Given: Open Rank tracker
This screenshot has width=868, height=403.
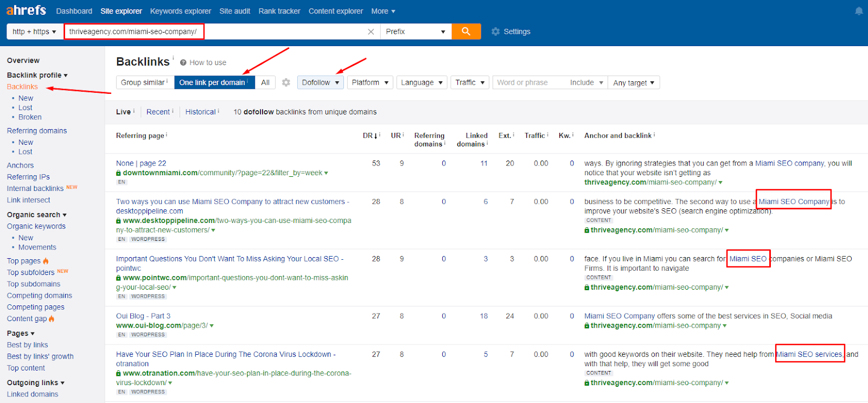Looking at the screenshot, I should click(x=279, y=11).
